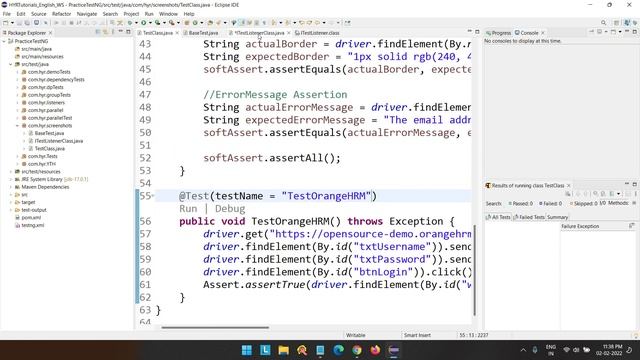Close the TestClass.java tab
The width and height of the screenshot is (640, 360).
click(177, 33)
